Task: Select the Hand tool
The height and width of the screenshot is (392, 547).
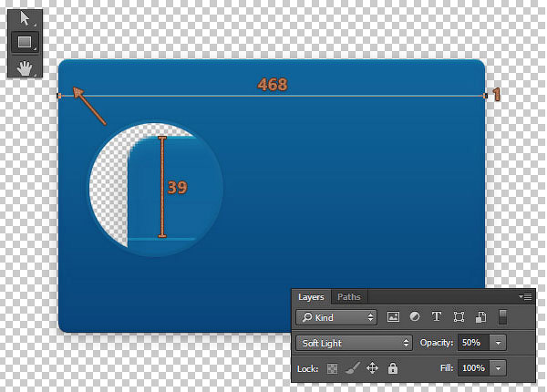Action: [x=25, y=67]
